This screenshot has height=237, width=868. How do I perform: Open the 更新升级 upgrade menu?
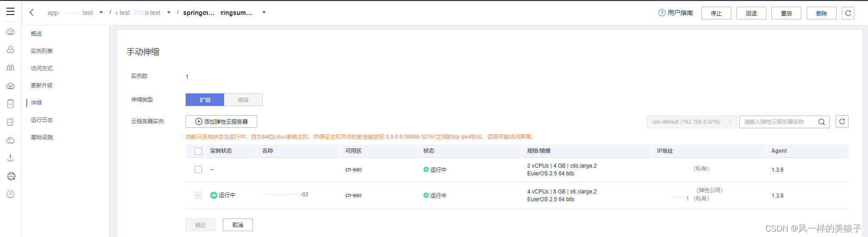[x=42, y=86]
